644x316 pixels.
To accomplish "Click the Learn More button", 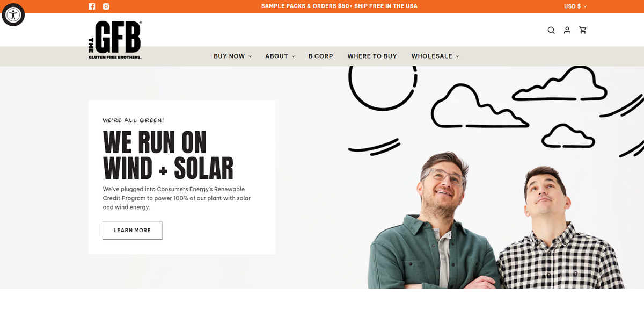I will click(132, 230).
